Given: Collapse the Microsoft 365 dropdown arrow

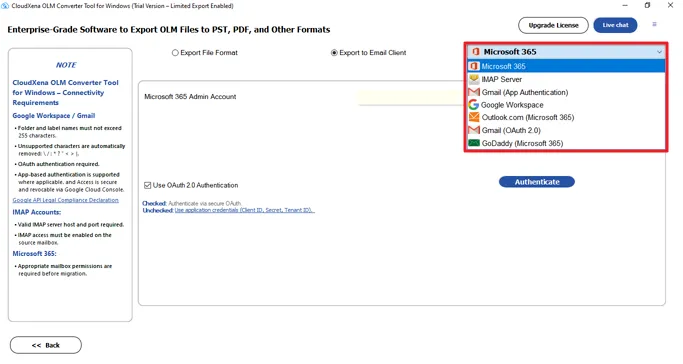Looking at the screenshot, I should tap(659, 52).
